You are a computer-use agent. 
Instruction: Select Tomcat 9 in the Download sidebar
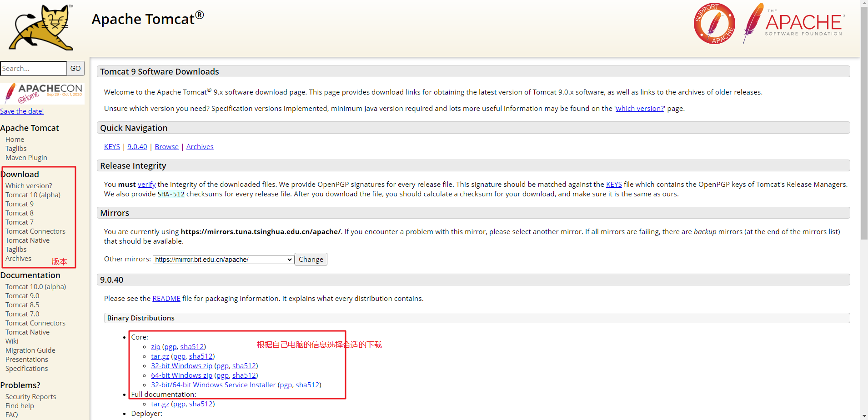pos(20,204)
